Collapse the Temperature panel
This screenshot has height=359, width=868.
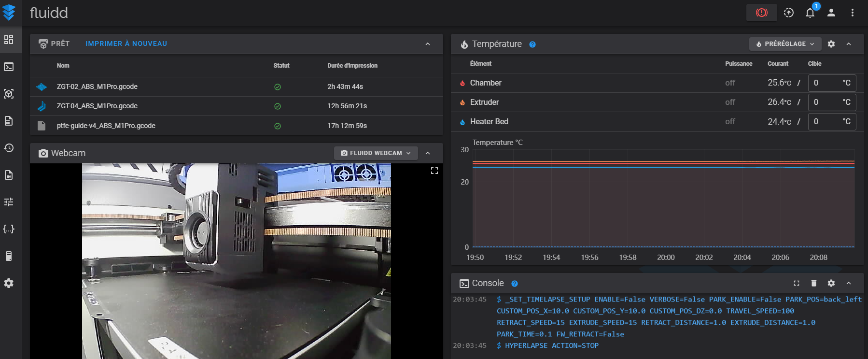[849, 44]
